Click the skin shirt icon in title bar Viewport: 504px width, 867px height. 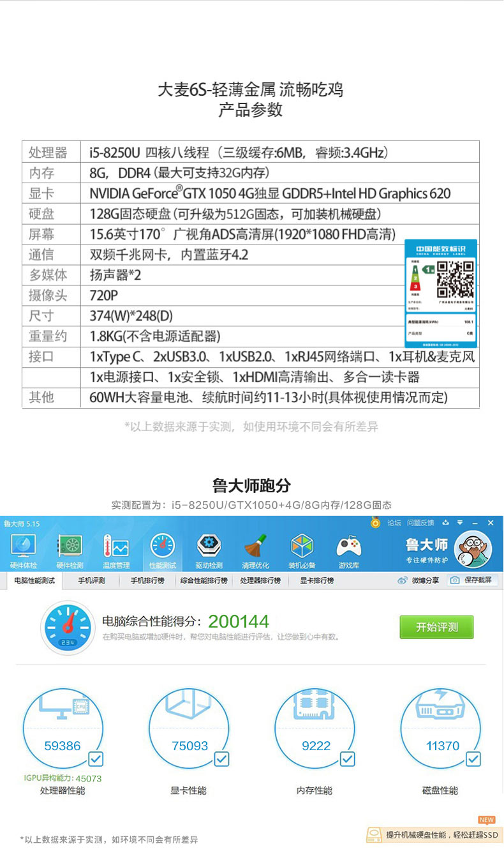[x=445, y=523]
